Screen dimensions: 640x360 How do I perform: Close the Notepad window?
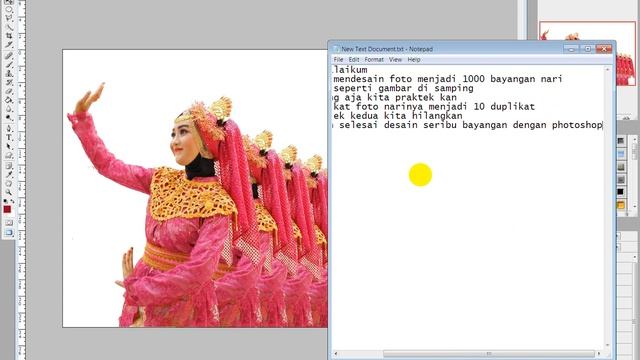pos(604,49)
